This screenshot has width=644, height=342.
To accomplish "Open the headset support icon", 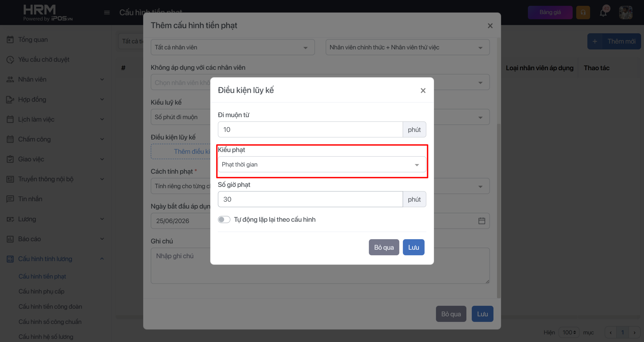I will [x=583, y=12].
